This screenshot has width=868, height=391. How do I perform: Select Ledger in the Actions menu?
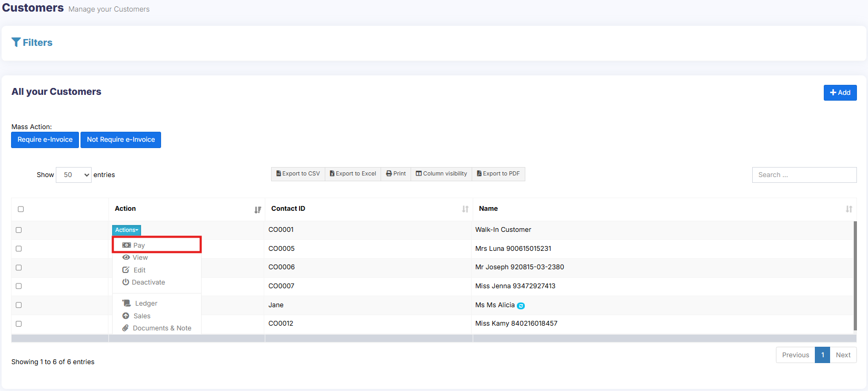146,304
